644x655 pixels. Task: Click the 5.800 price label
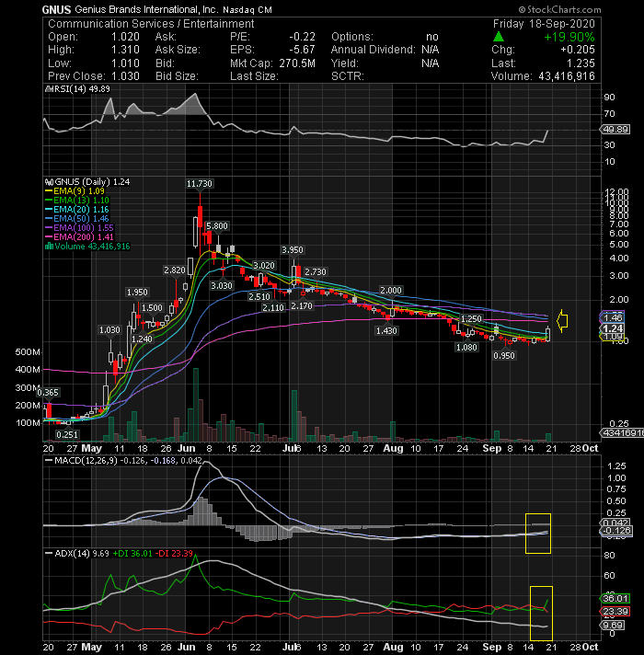tap(217, 226)
